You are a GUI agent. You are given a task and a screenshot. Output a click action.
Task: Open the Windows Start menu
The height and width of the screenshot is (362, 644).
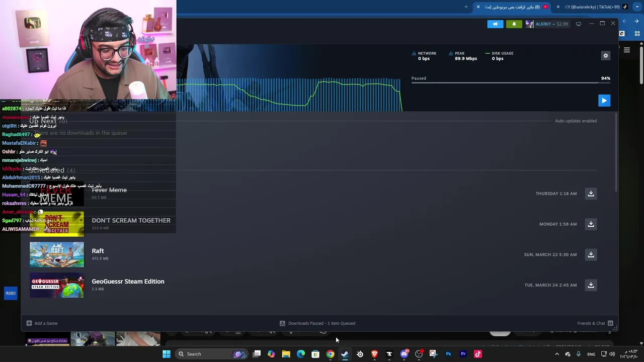(167, 354)
